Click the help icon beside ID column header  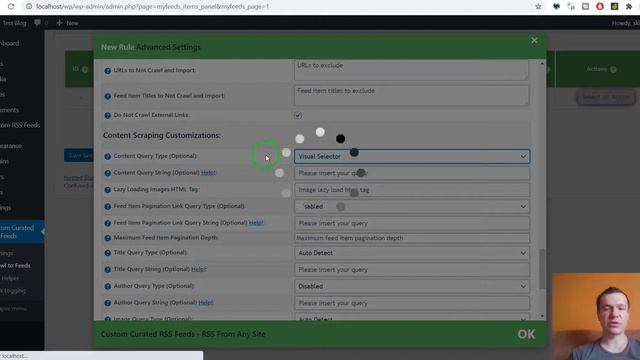pos(85,69)
